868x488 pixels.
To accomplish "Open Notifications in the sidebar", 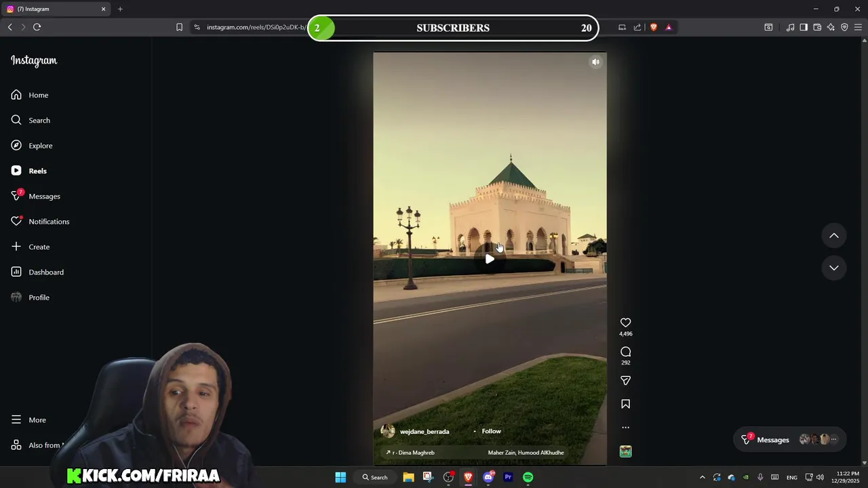I will (x=40, y=222).
